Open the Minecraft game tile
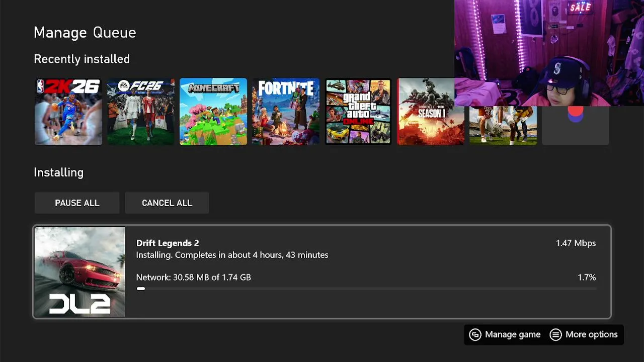This screenshot has height=362, width=644. [213, 112]
